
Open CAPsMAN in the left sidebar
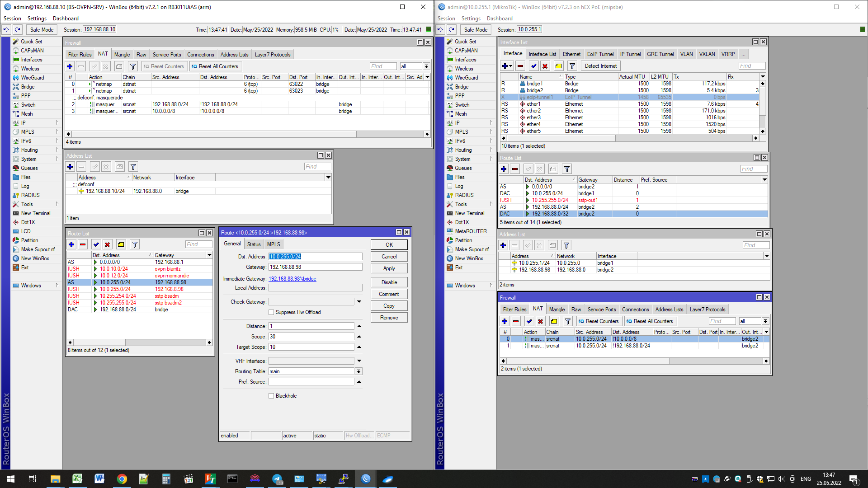coord(32,51)
